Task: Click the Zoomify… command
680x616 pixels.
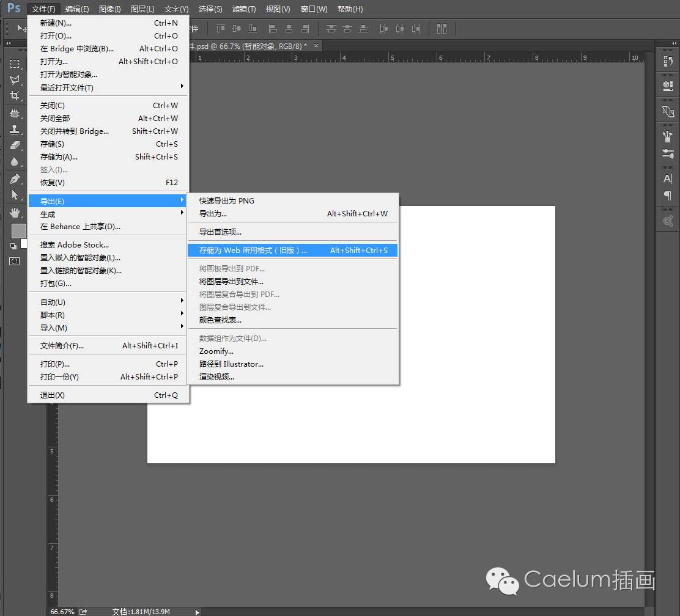Action: (x=216, y=351)
